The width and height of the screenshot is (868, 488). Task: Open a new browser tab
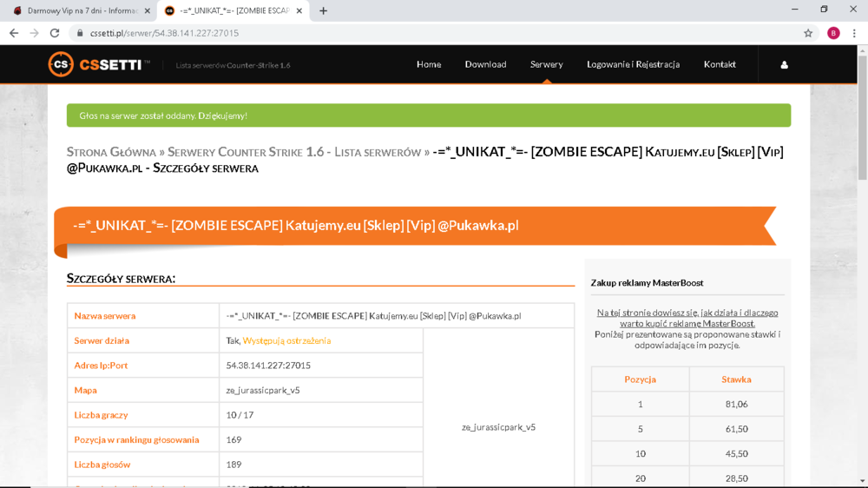tap(323, 10)
